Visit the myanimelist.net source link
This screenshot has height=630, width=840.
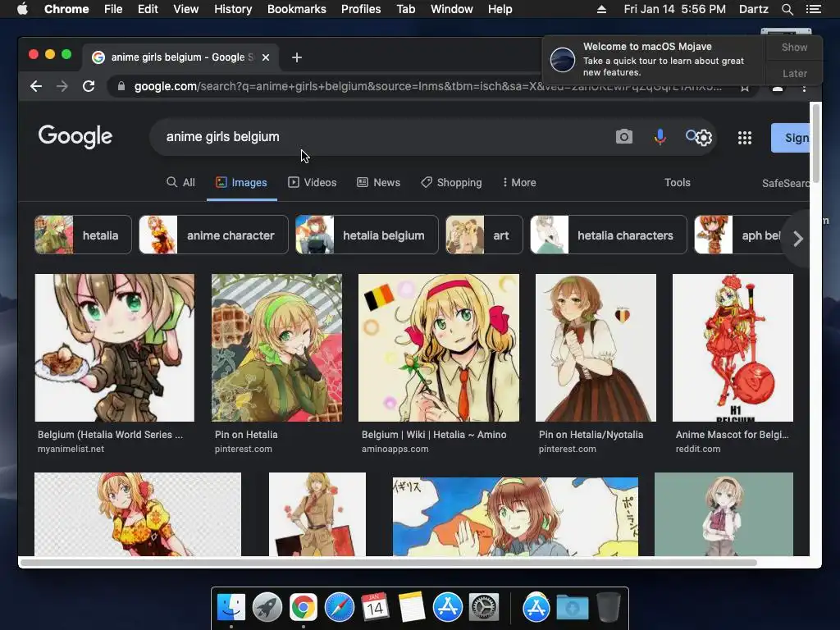point(71,449)
